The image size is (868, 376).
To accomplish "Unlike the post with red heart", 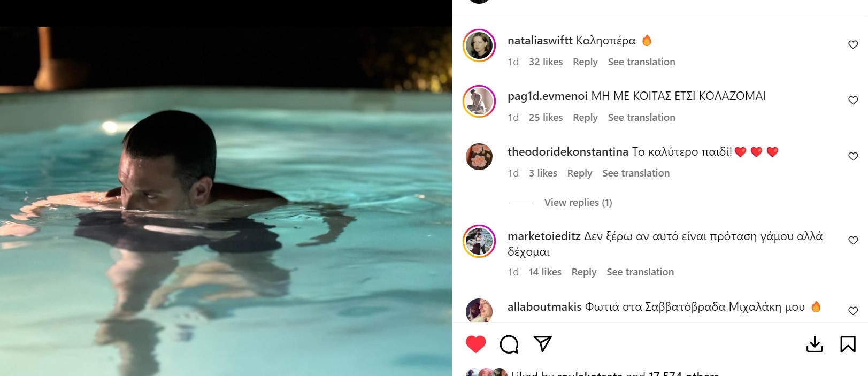I will click(x=475, y=344).
